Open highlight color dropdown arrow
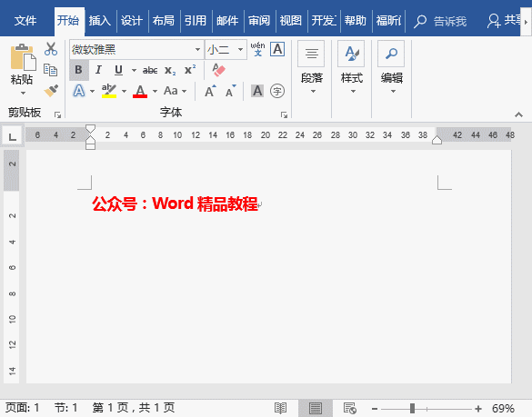The image size is (532, 417). (125, 91)
